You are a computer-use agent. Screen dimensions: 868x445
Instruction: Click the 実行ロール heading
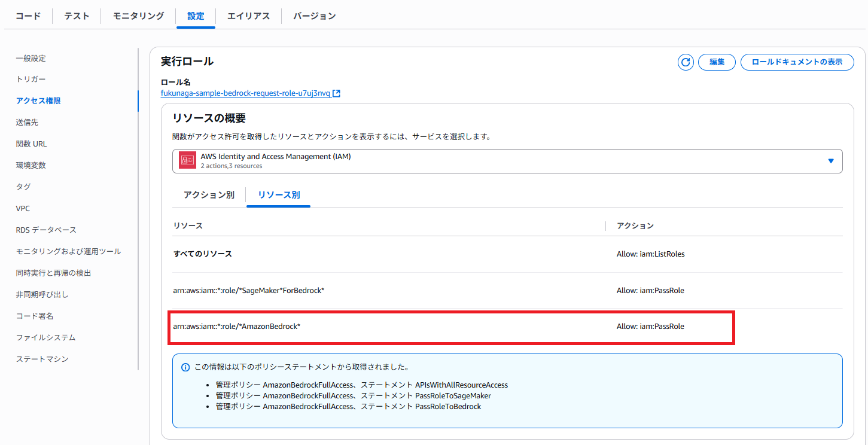pyautogui.click(x=187, y=62)
